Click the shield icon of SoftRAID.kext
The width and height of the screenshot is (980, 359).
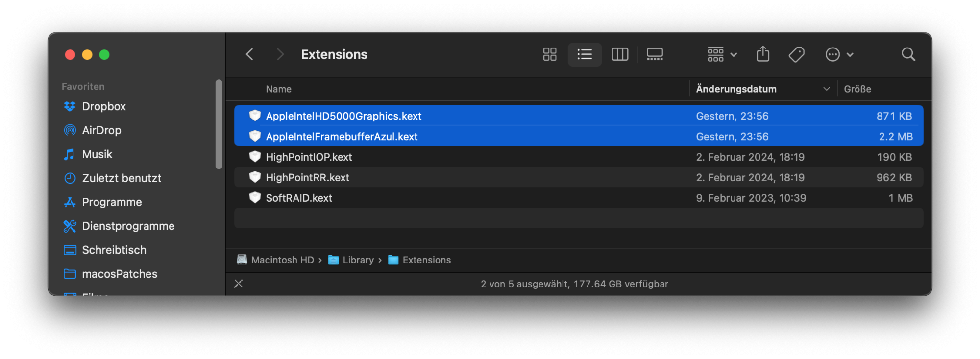pyautogui.click(x=255, y=198)
